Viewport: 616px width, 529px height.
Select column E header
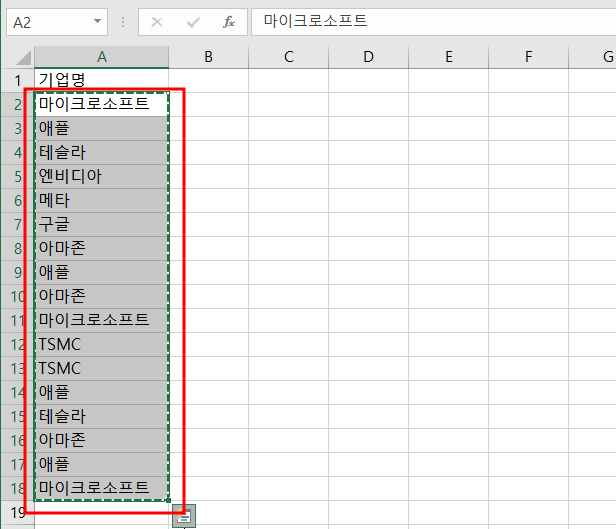point(449,57)
